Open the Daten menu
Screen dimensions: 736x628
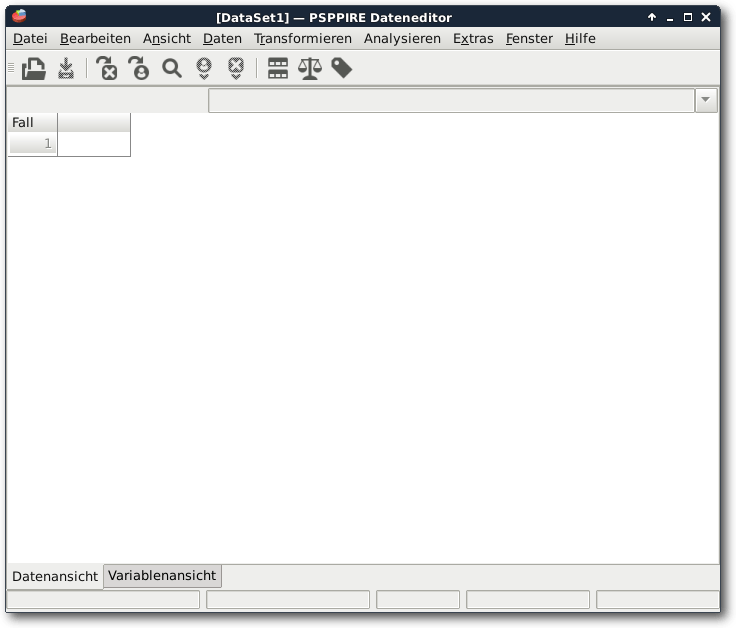(222, 38)
